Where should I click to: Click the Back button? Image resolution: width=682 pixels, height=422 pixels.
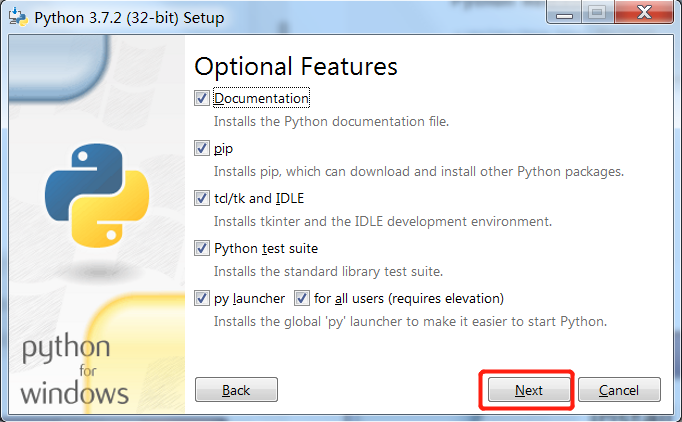[236, 389]
